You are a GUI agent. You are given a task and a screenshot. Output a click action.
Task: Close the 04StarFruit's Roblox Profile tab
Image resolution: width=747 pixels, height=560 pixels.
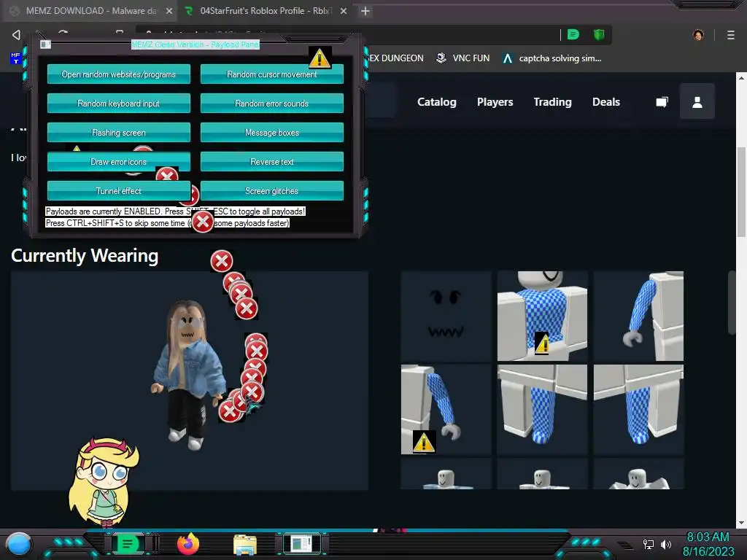[344, 11]
